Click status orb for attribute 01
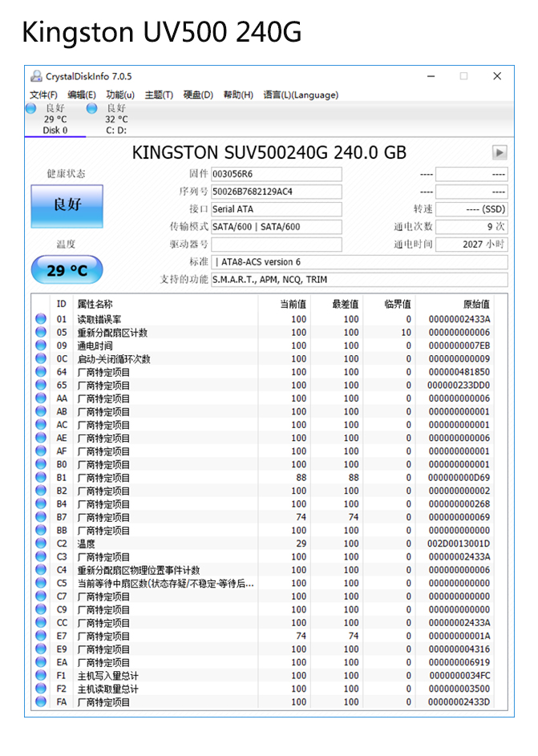Screen dimensions: 538x756 tap(41, 319)
